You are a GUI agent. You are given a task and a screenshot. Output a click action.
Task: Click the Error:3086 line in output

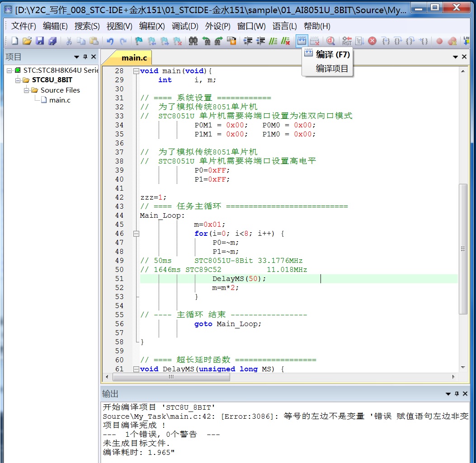point(285,416)
